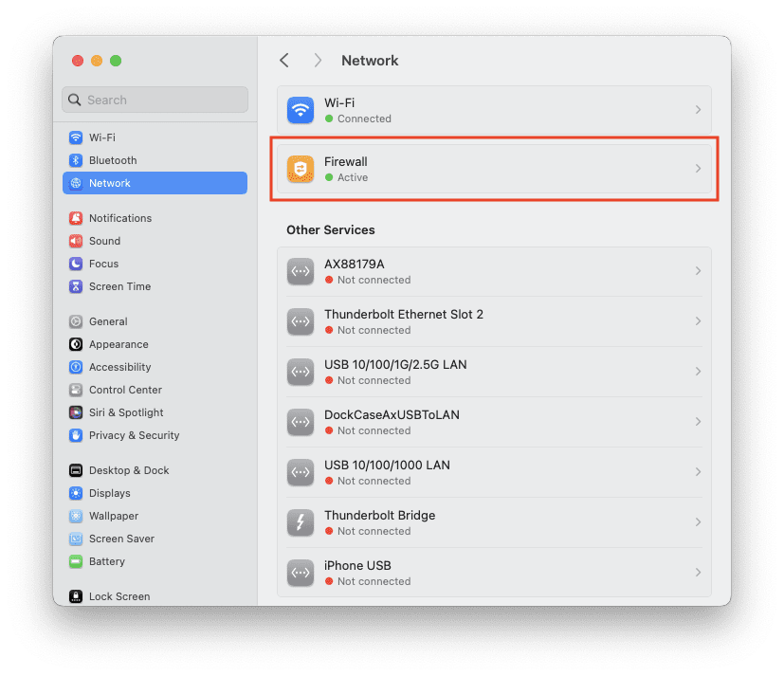Click the Battery icon in the sidebar

point(76,561)
